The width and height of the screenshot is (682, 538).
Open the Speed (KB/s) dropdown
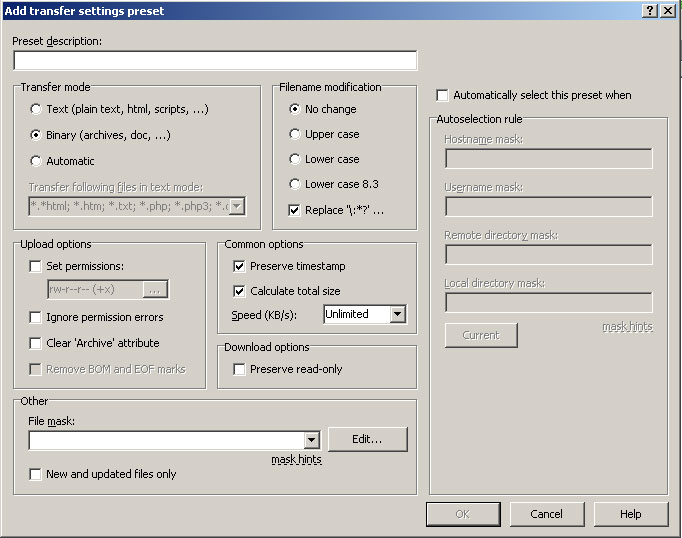point(397,314)
